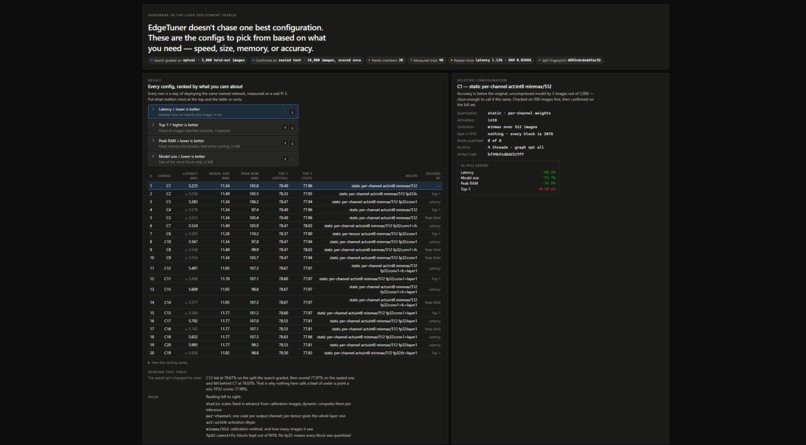The height and width of the screenshot is (445, 806).
Task: Click 'static · per-channel weights' Quantization value
Action: [519, 113]
